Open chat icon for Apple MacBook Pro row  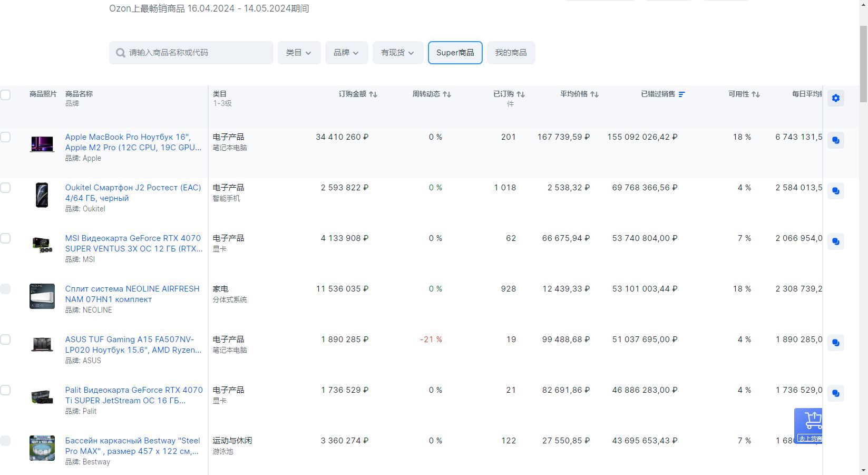click(836, 140)
